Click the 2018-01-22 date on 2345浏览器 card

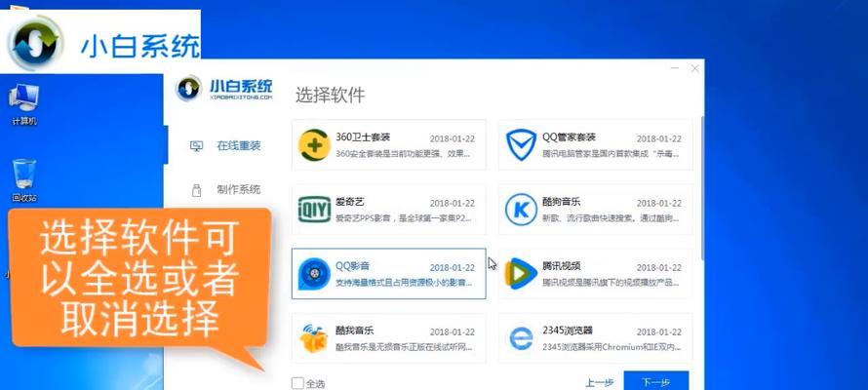tap(658, 331)
